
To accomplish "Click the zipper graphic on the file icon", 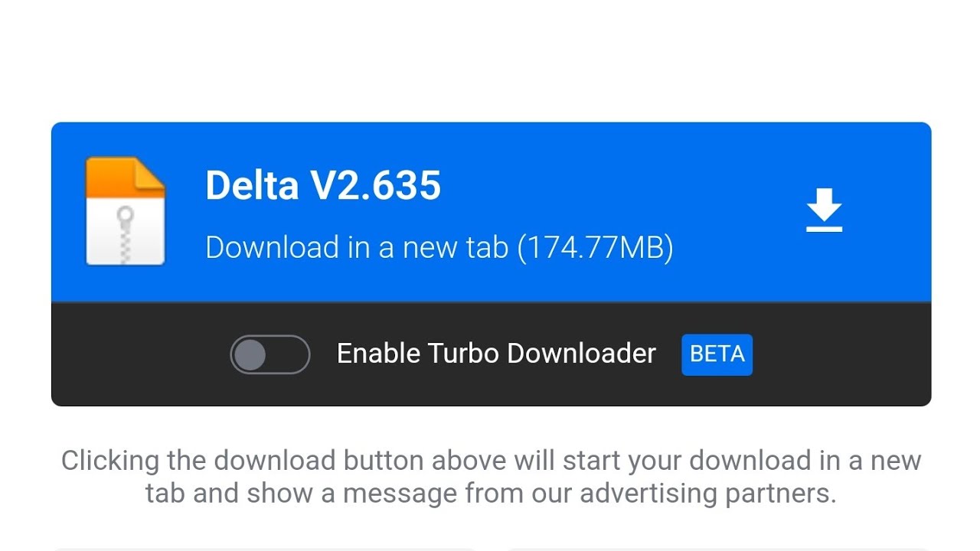I will coord(125,235).
